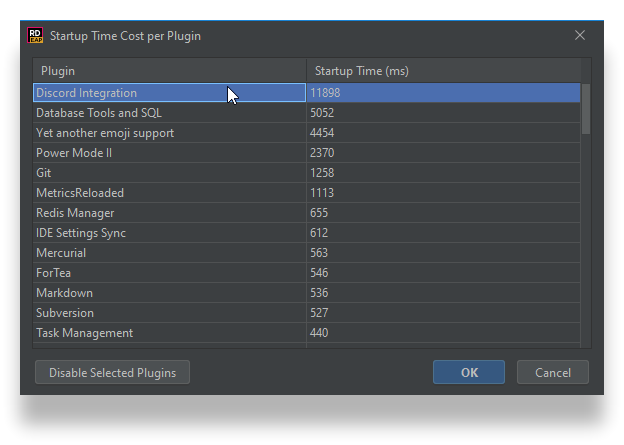Select the ForTea plugin row

click(307, 273)
